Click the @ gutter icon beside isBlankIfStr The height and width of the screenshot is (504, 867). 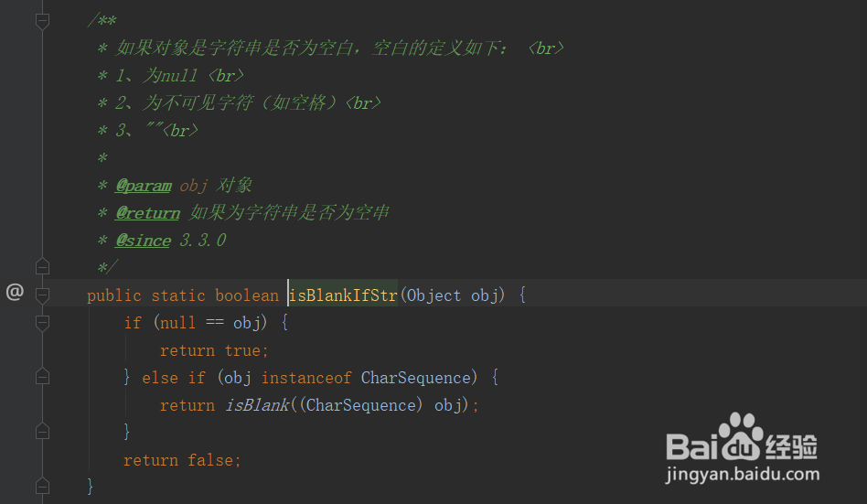click(15, 293)
